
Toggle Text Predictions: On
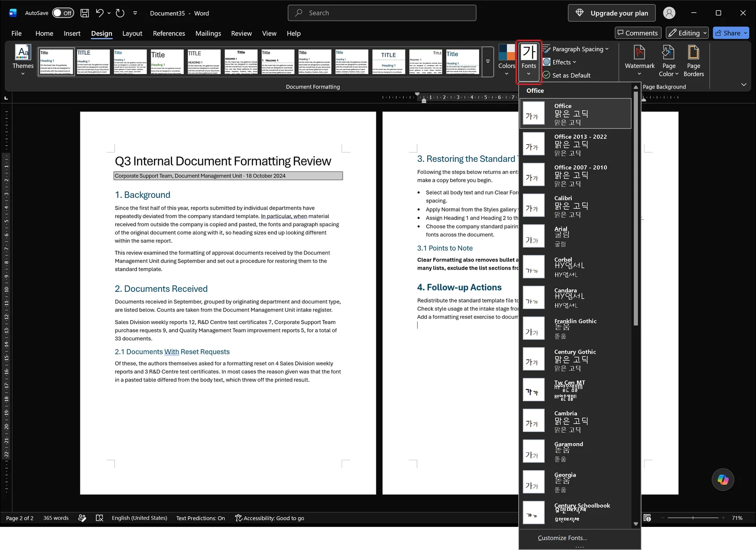click(x=200, y=518)
